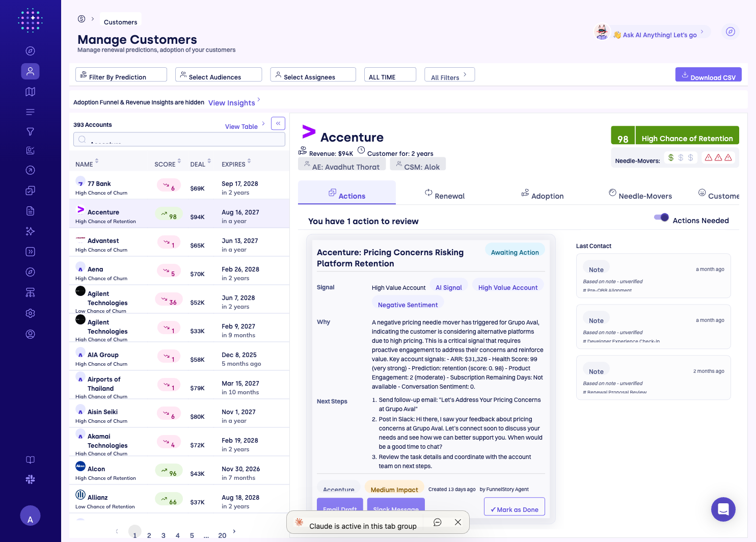The image size is (756, 542).
Task: Open the settings gear icon in sidebar
Action: pyautogui.click(x=31, y=313)
